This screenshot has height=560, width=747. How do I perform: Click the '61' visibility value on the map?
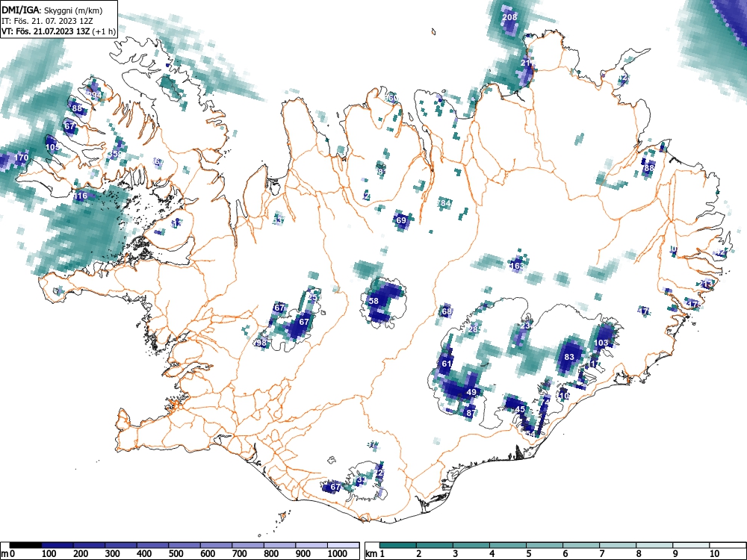447,364
